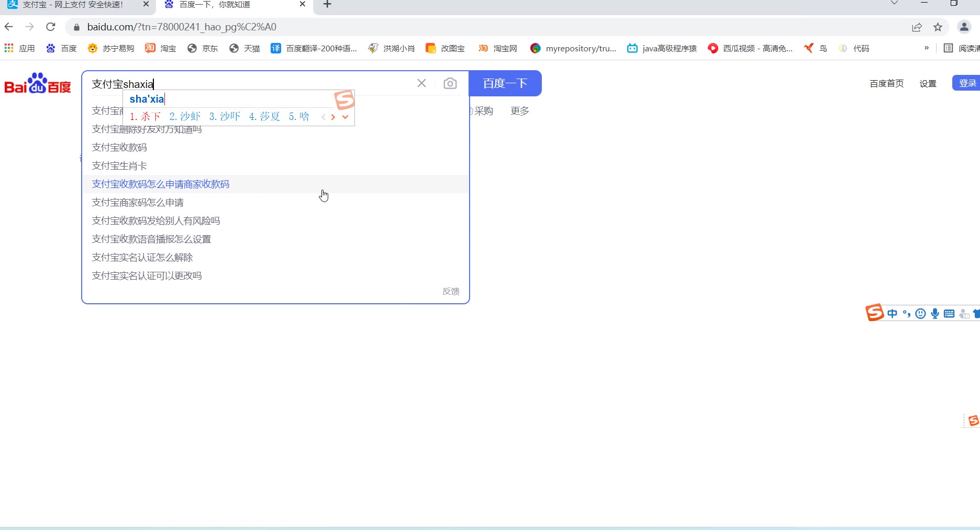
Task: Select suggestion 支付宝实名认证怎么解除
Action: 275,258
